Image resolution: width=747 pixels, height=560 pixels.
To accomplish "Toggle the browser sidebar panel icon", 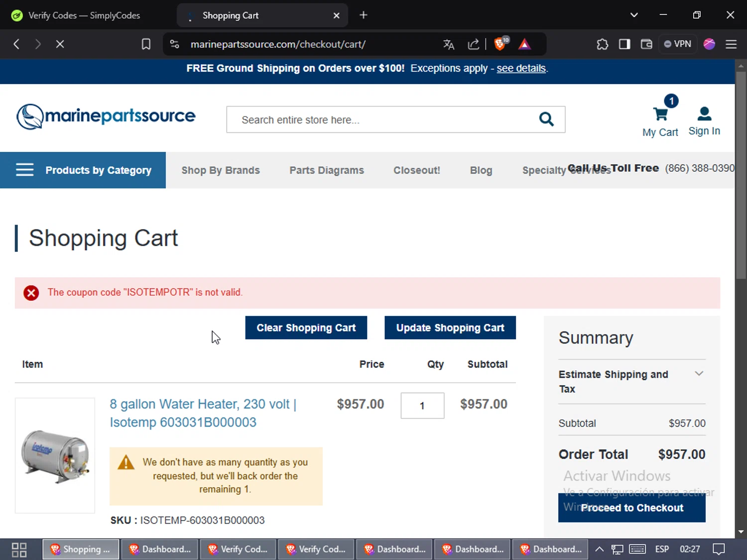I will tap(624, 44).
